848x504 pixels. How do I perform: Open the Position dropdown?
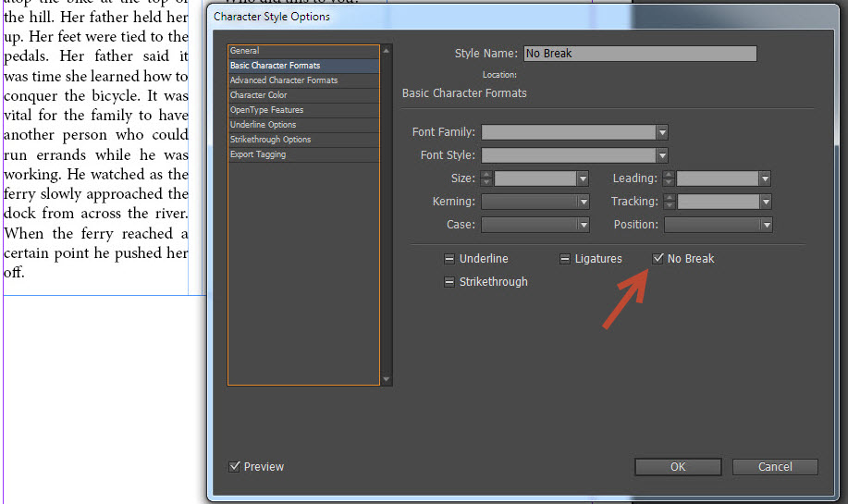pyautogui.click(x=719, y=225)
